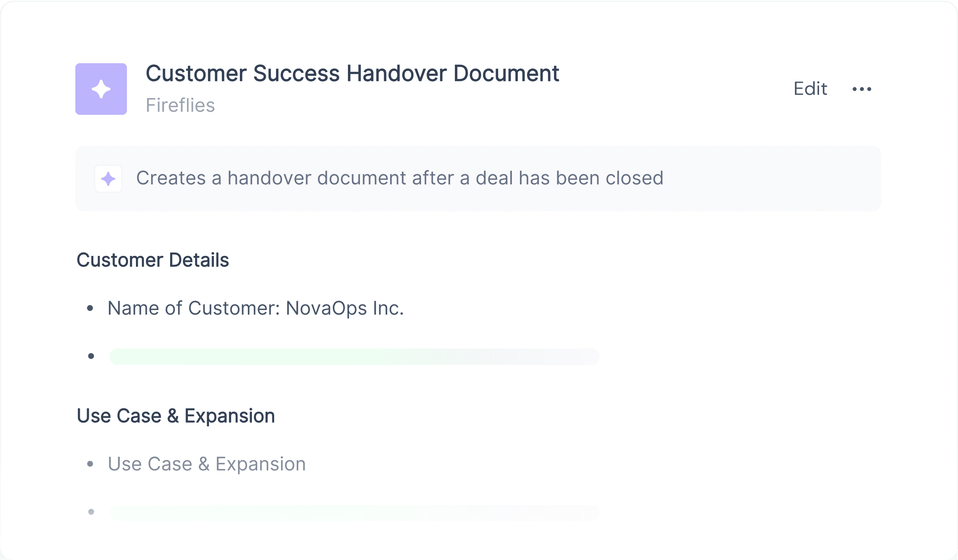Click the Customer Success Handover Document title
958x560 pixels.
(x=352, y=73)
